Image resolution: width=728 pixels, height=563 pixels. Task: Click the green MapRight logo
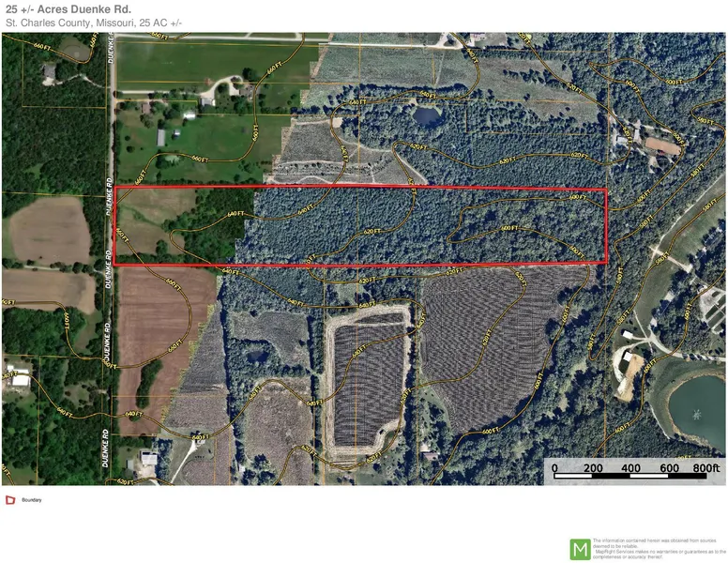pyautogui.click(x=580, y=549)
